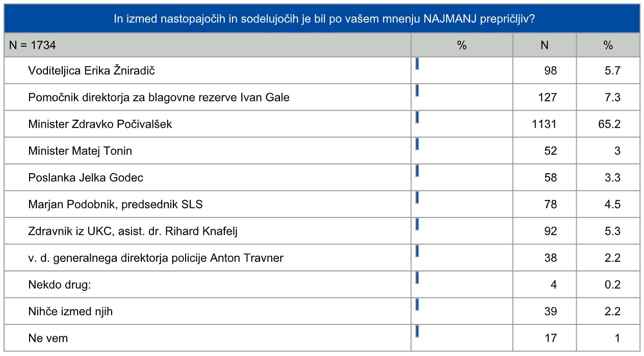Select the Poslanka Jelka Godec row
Image resolution: width=644 pixels, height=356 pixels.
86,178
